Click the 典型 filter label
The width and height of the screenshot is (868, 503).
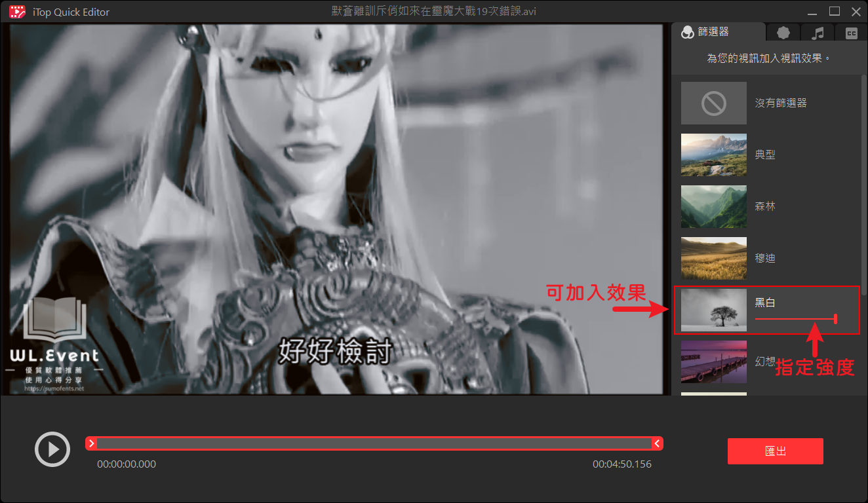pos(765,155)
